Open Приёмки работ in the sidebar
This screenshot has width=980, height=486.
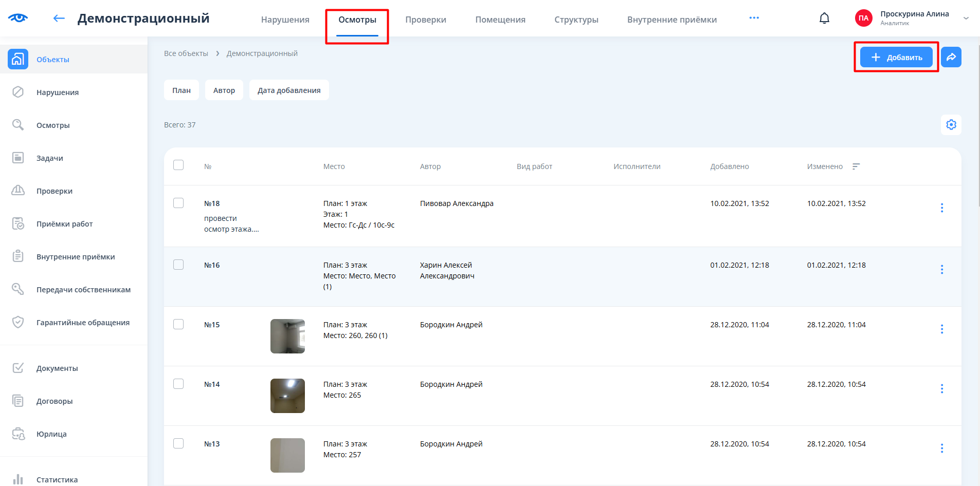tap(64, 224)
